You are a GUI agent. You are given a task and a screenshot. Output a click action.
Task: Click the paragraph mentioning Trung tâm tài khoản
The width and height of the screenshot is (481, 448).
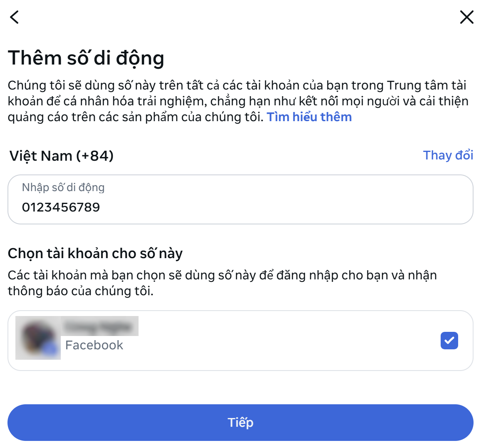[238, 101]
